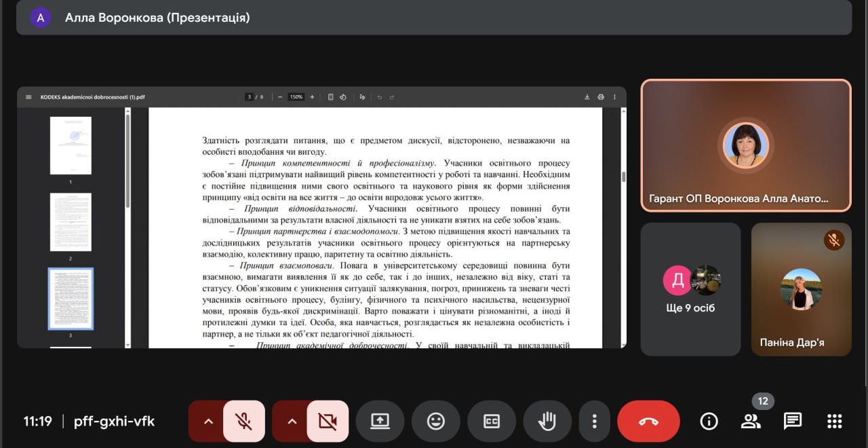Select page 2 thumbnail in PDF sidebar

tap(71, 222)
